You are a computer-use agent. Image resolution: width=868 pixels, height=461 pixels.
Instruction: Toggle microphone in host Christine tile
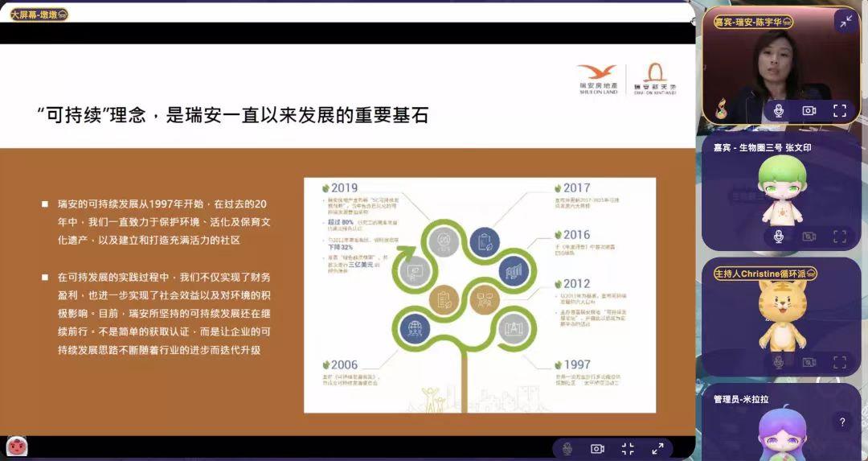tap(778, 362)
